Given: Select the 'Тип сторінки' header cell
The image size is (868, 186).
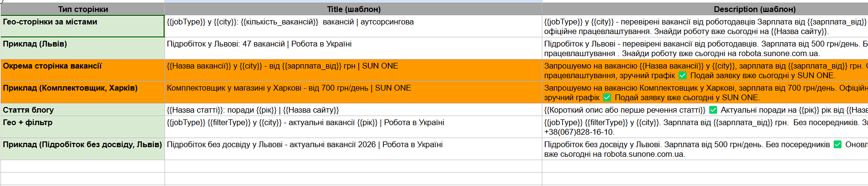Looking at the screenshot, I should point(83,9).
